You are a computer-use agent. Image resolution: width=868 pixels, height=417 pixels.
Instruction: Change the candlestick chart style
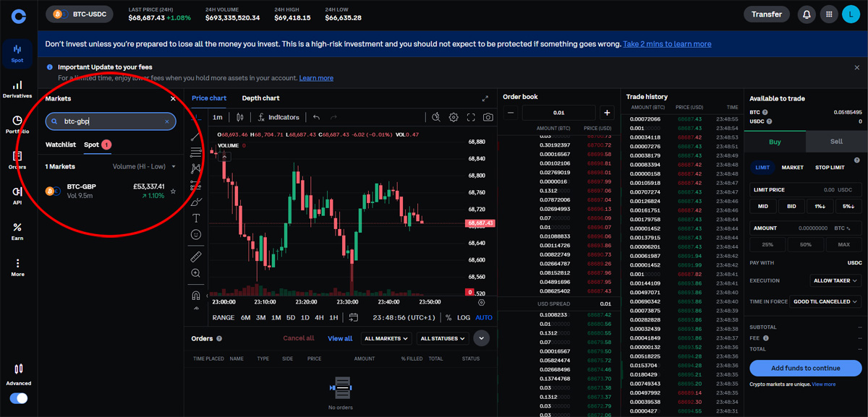(x=240, y=117)
